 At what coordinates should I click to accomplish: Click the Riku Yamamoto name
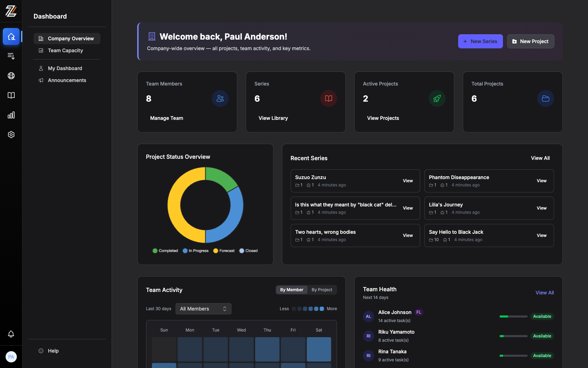(396, 332)
